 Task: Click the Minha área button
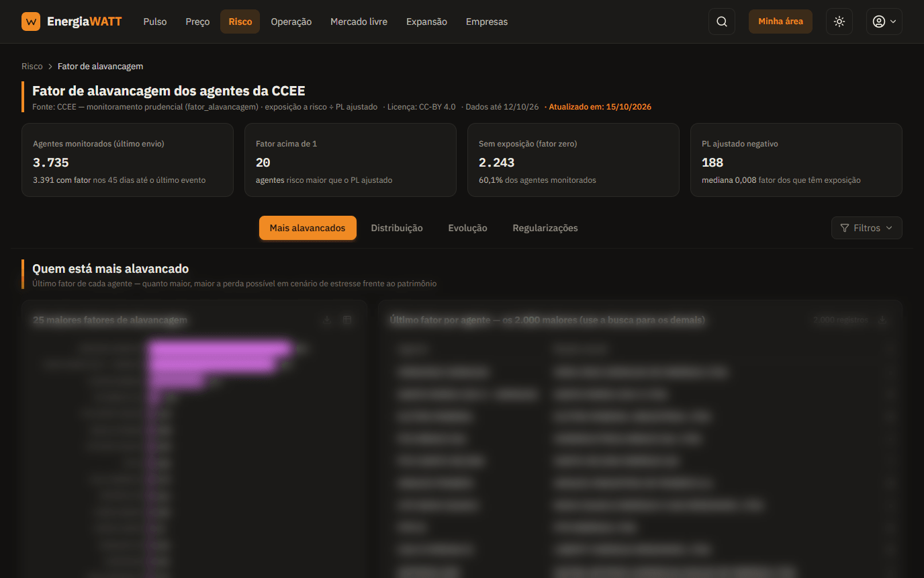click(x=780, y=22)
